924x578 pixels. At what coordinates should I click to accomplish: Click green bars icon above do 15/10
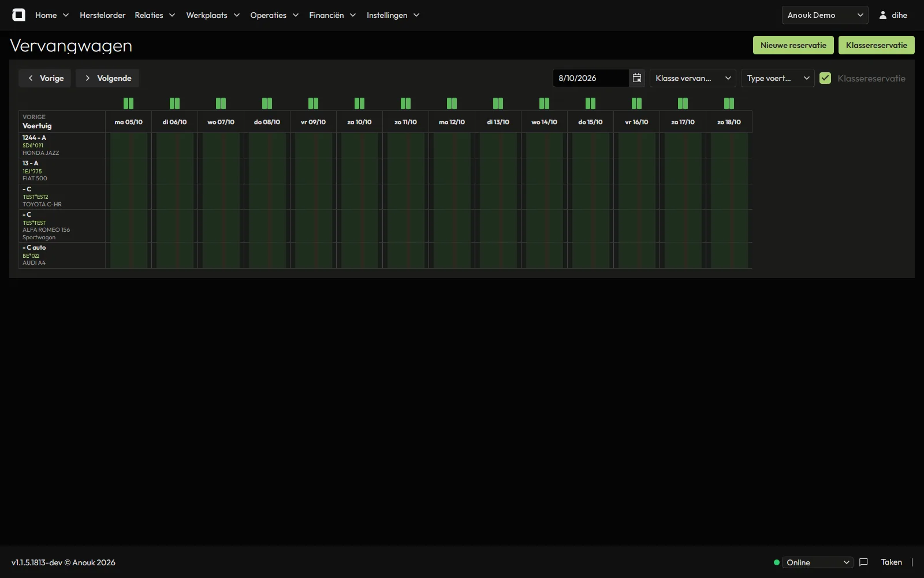coord(590,103)
